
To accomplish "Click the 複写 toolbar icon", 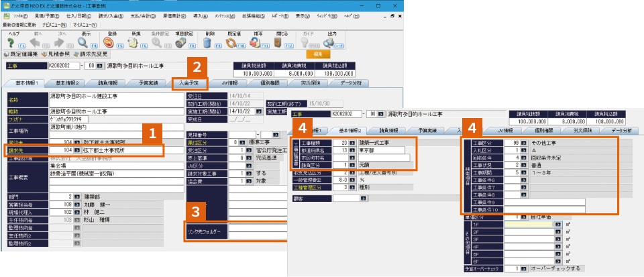I will pos(255,43).
